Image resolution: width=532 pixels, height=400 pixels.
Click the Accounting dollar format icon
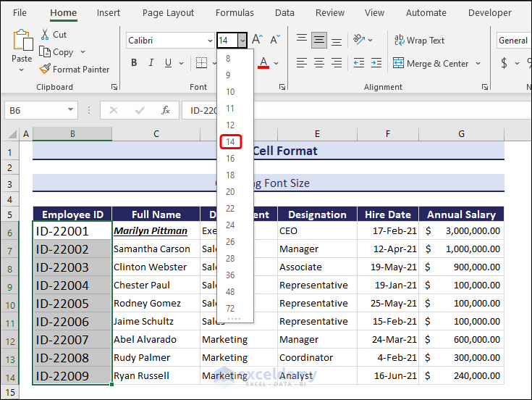click(x=504, y=64)
